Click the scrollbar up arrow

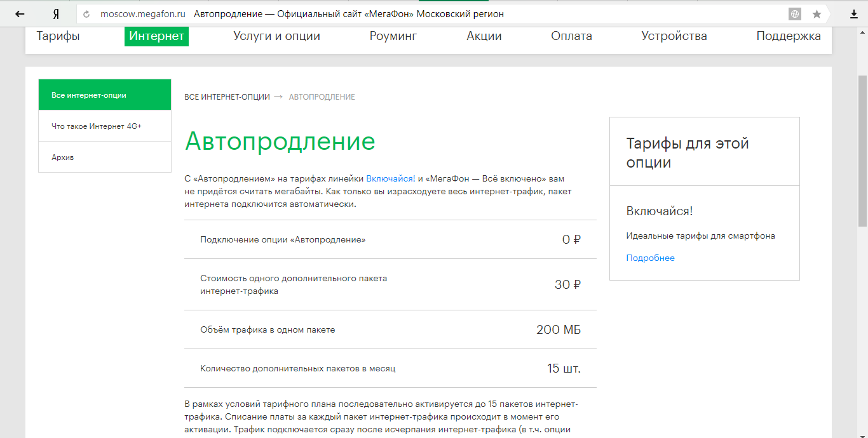[862, 33]
